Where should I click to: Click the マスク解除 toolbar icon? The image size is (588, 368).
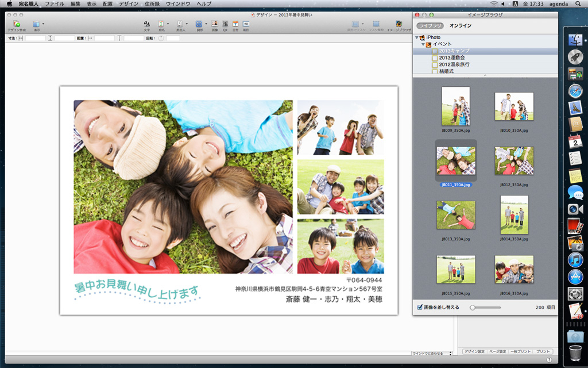(x=376, y=24)
